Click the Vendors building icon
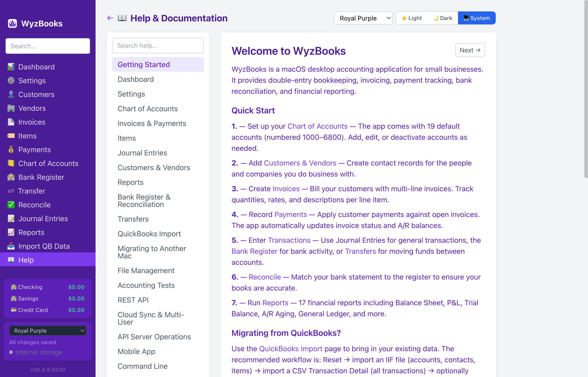Screen dimensions: 588x377 [x=11, y=108]
